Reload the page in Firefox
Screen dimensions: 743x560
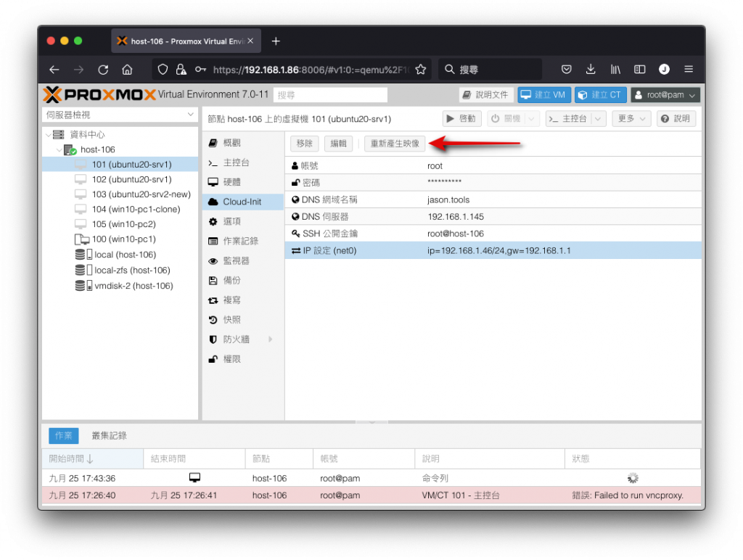click(x=103, y=70)
